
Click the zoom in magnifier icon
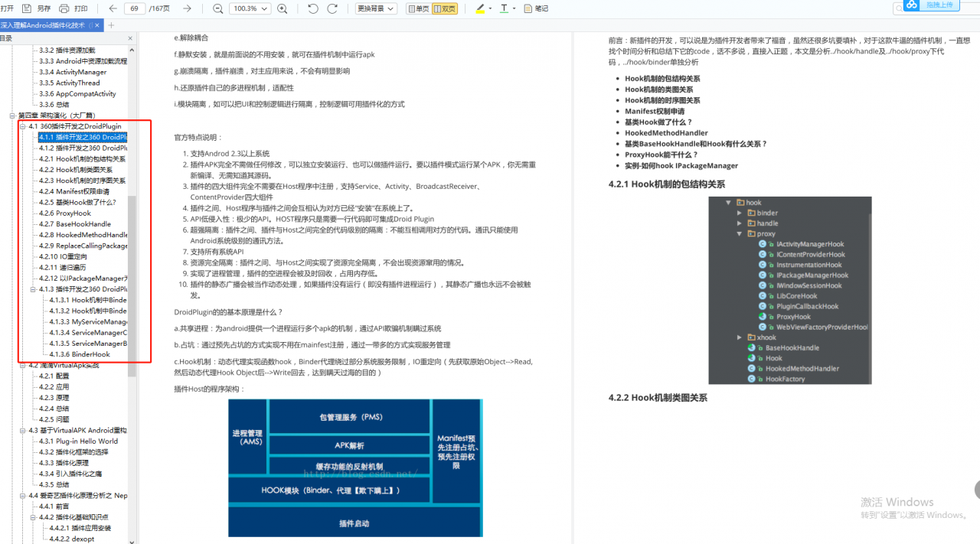click(282, 8)
